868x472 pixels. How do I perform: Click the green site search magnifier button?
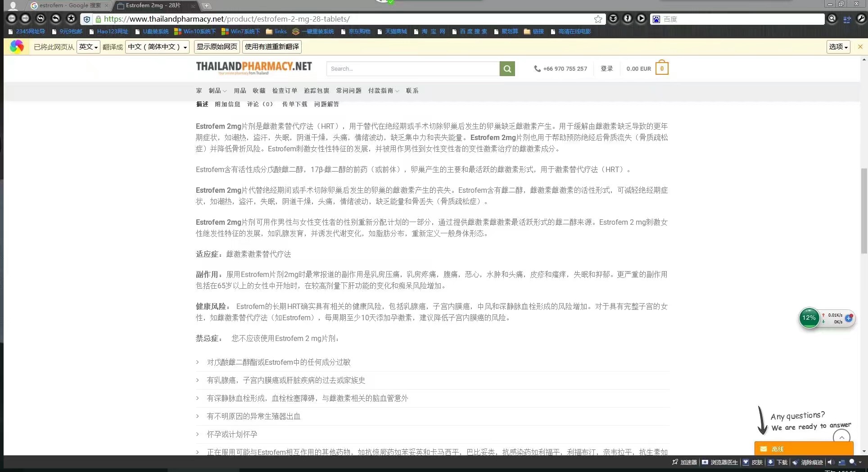click(507, 68)
